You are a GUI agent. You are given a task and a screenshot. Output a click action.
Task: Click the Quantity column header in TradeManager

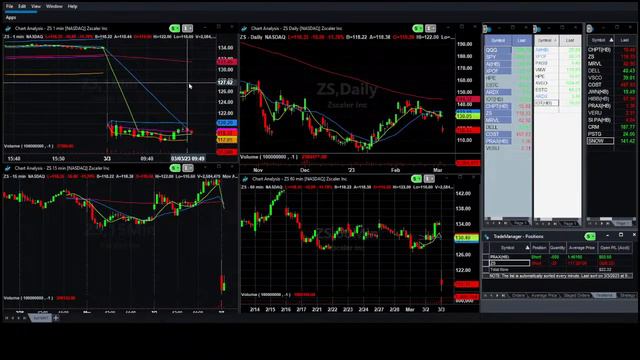click(557, 248)
